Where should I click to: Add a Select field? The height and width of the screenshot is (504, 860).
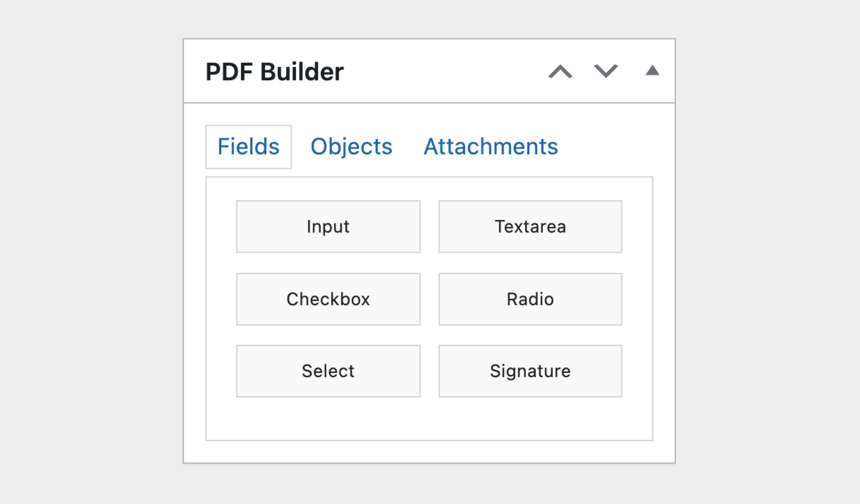tap(328, 371)
